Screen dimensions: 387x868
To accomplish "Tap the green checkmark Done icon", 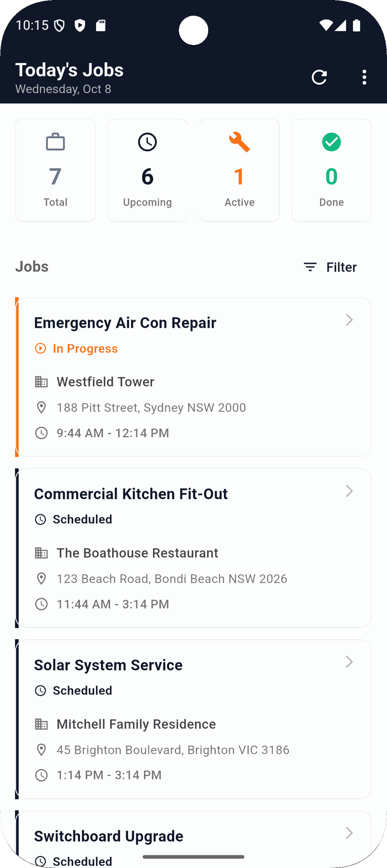I will 331,142.
